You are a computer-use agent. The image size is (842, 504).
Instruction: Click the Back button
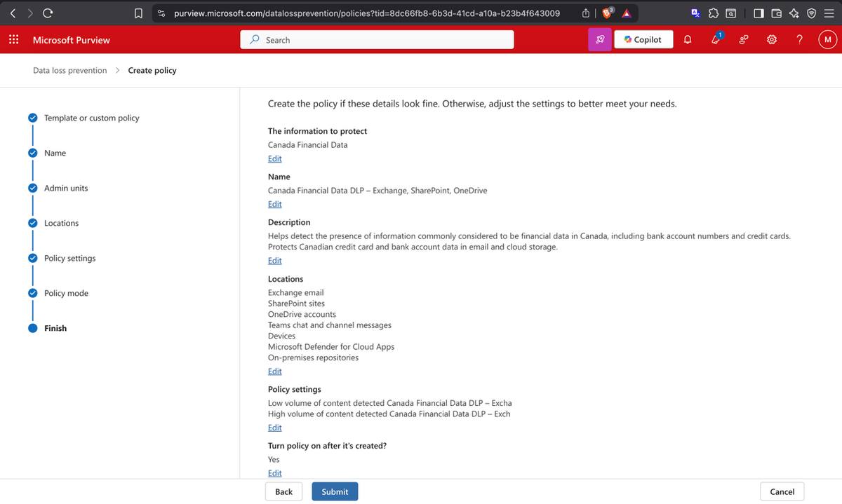point(283,491)
